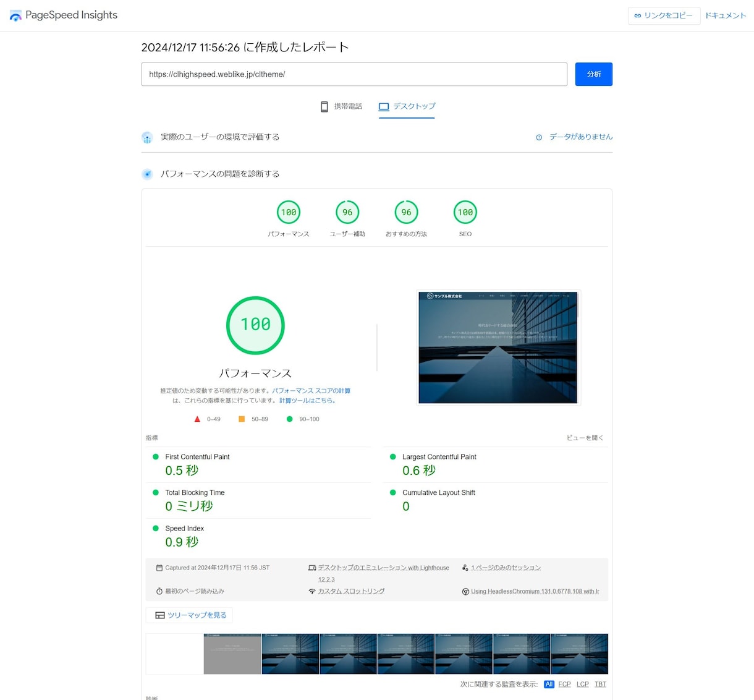The image size is (754, 700).
Task: Click the report timestamp heading 2024/12/17
Action: 245,47
